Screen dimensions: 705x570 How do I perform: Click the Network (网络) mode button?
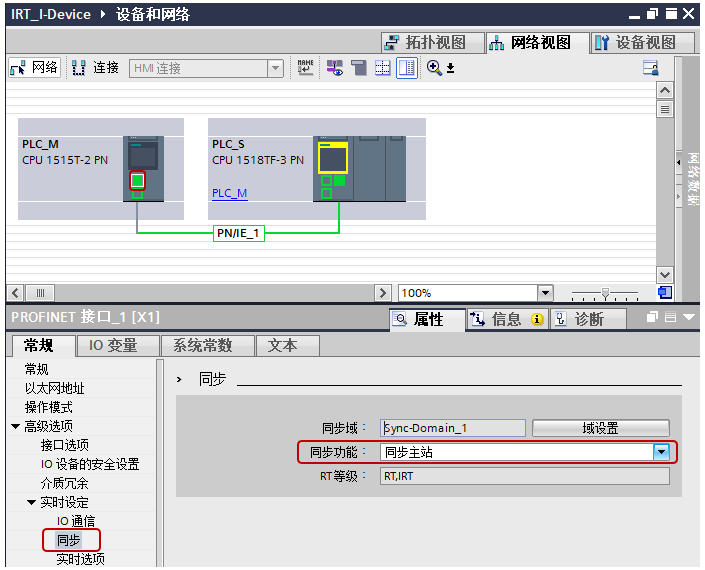click(34, 68)
